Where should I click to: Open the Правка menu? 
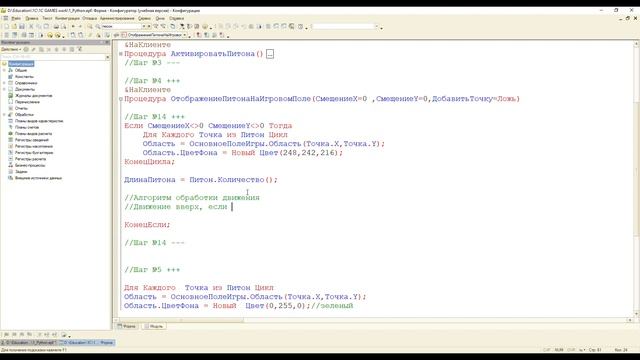[x=31, y=18]
